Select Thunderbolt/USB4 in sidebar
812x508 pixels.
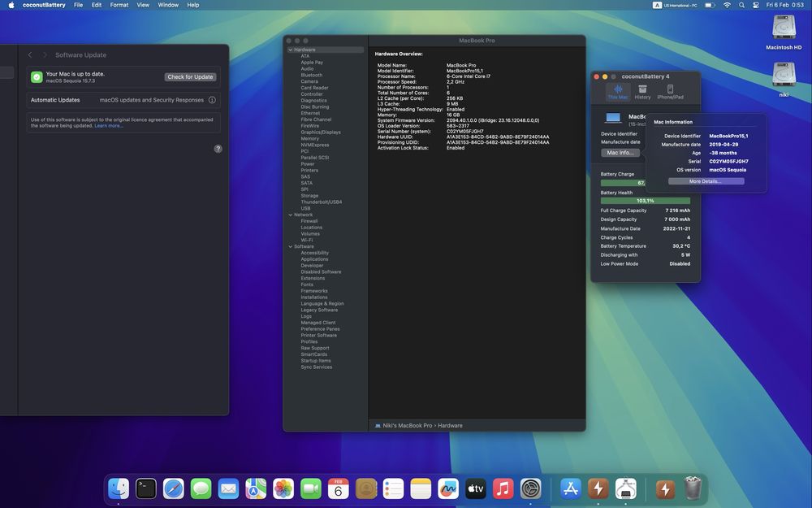tap(321, 202)
